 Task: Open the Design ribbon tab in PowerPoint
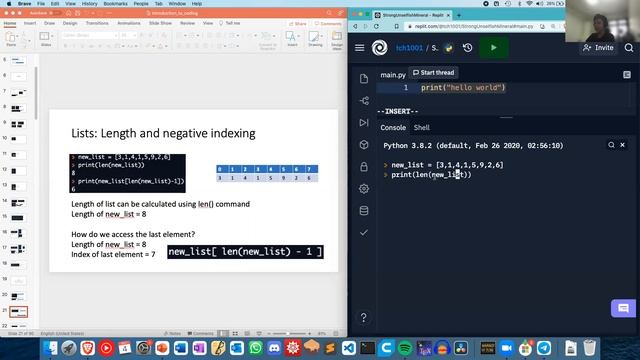point(70,23)
